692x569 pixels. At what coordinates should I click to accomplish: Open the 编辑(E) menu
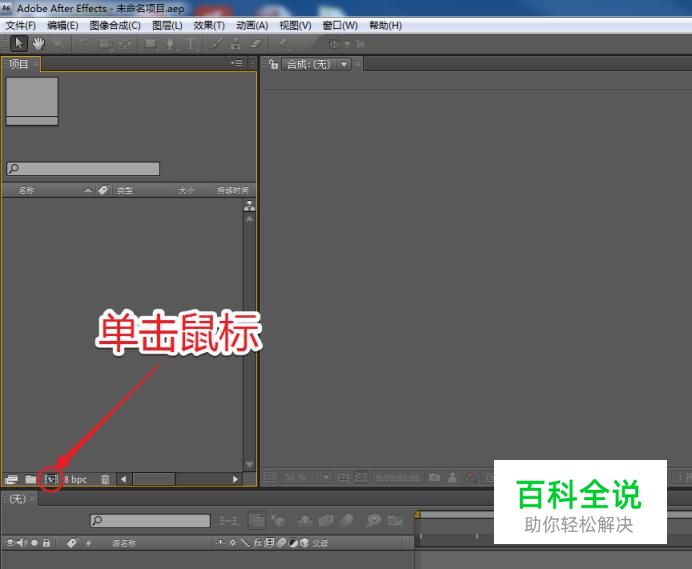[63, 26]
